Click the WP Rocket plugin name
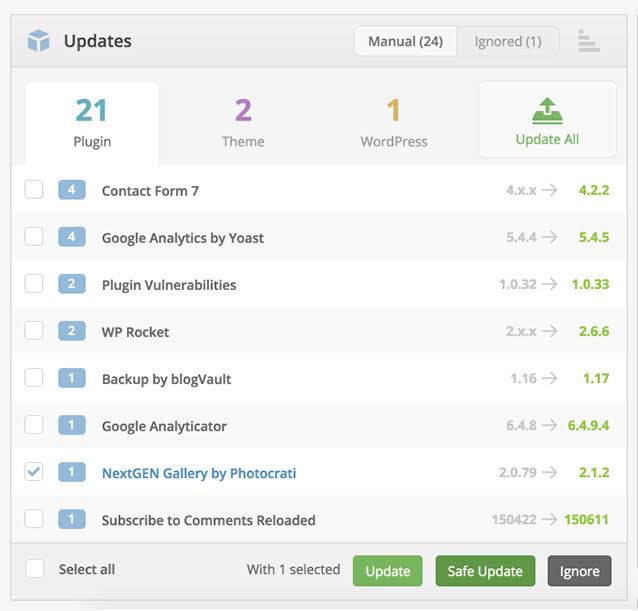638x611 pixels. click(135, 332)
